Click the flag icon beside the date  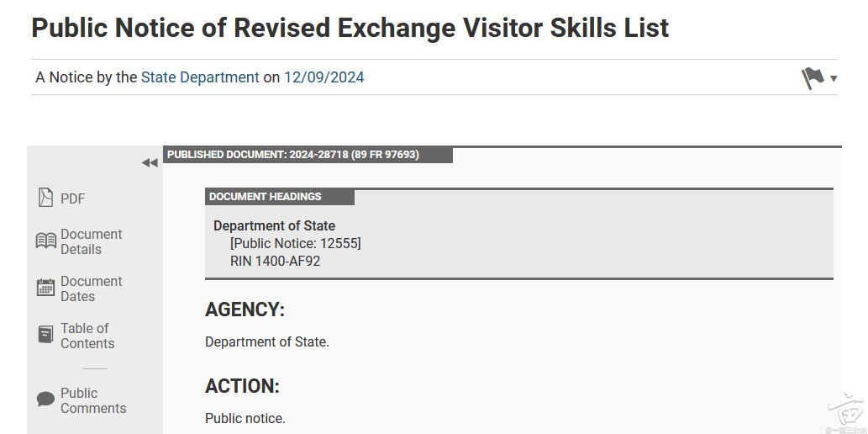813,78
